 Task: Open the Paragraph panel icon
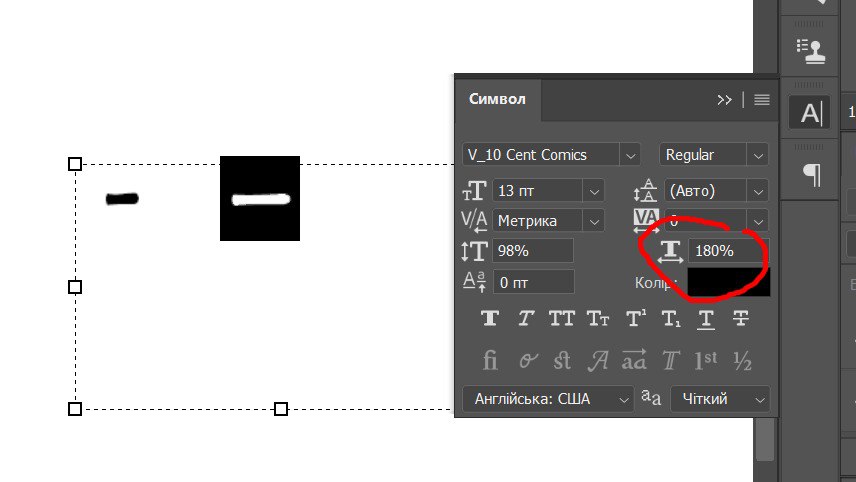tap(811, 175)
